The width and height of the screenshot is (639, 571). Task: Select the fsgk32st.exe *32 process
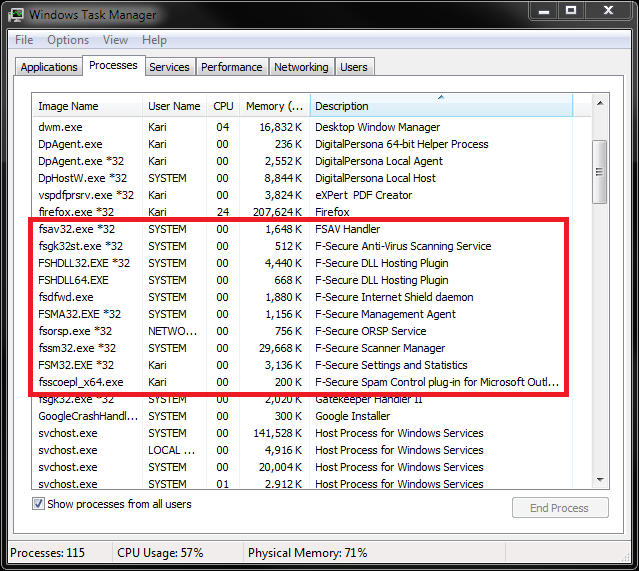[x=302, y=246]
